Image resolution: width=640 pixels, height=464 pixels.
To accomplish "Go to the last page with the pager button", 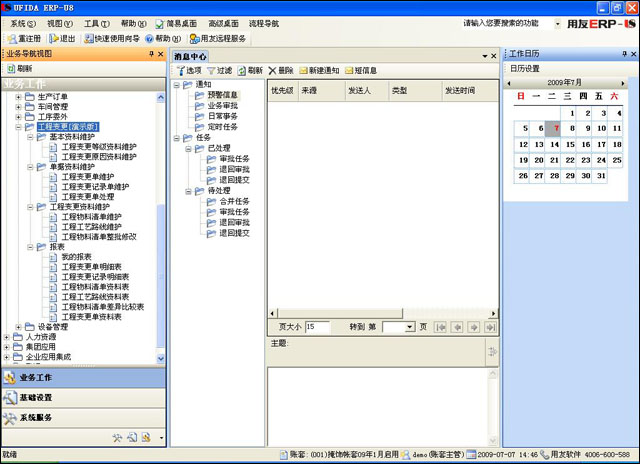I will (x=490, y=327).
